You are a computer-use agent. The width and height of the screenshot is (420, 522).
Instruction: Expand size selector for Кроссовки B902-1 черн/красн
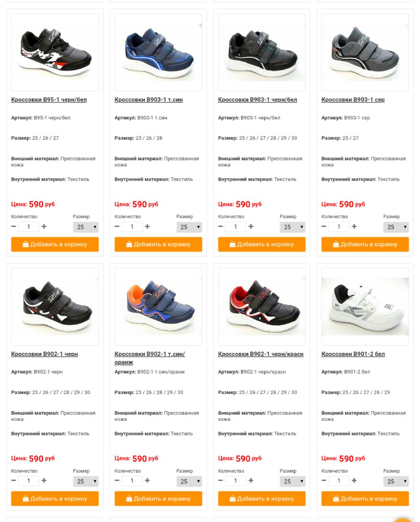point(292,481)
